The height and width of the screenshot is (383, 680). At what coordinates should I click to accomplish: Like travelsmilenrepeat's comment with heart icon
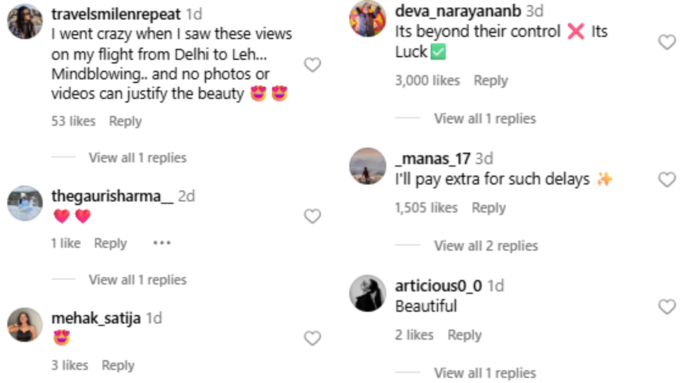[x=312, y=65]
